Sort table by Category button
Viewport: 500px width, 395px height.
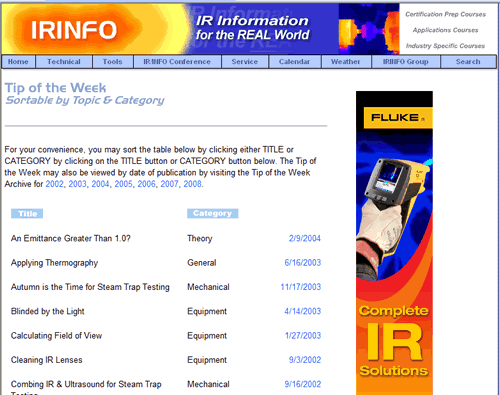[x=213, y=213]
